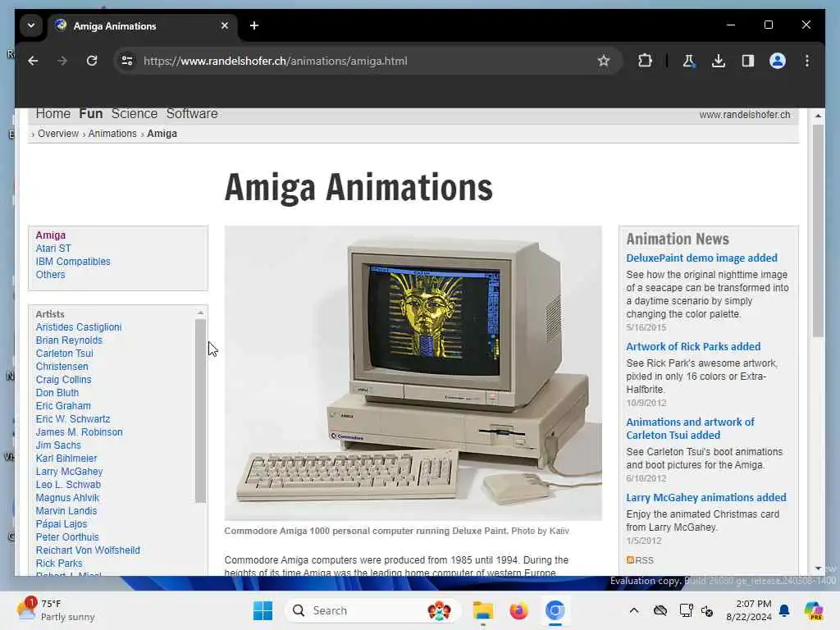Open Firefox from the taskbar
The height and width of the screenshot is (630, 840).
[x=518, y=610]
